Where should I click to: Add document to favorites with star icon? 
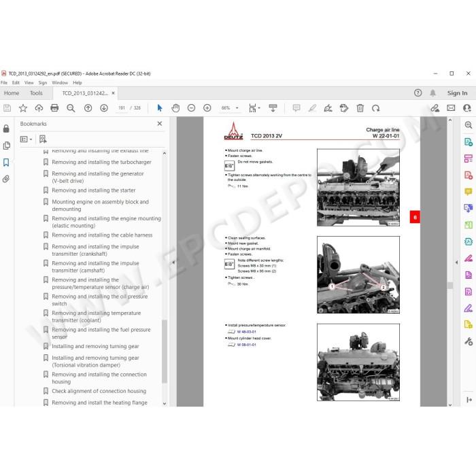click(x=23, y=108)
